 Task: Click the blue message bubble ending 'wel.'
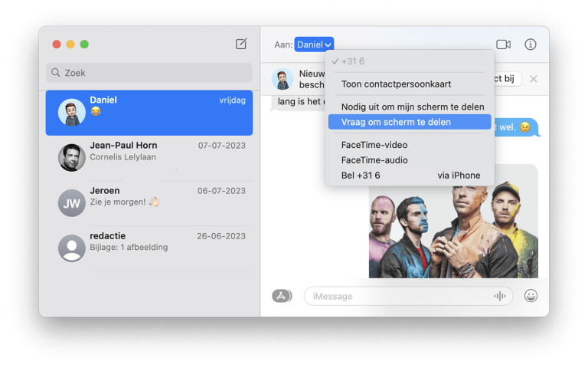(517, 127)
